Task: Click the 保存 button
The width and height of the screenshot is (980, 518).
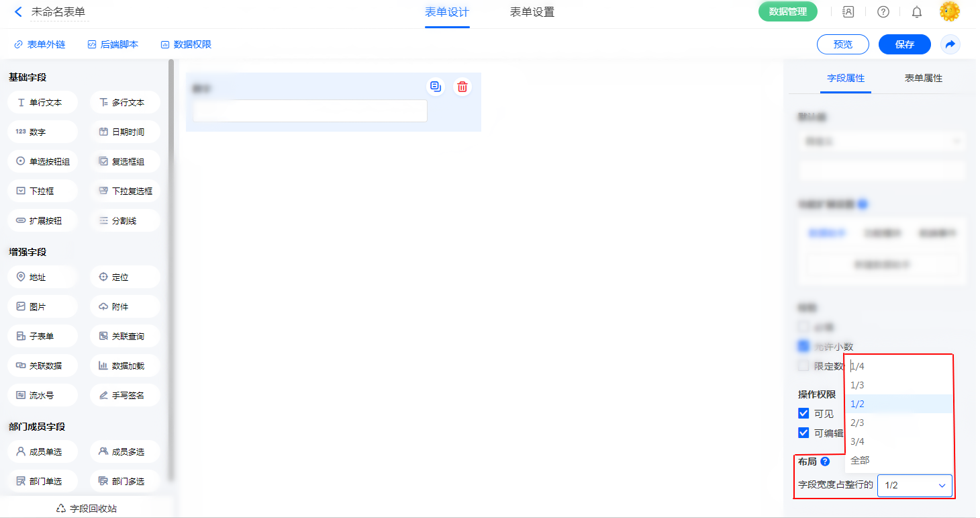Action: coord(904,44)
